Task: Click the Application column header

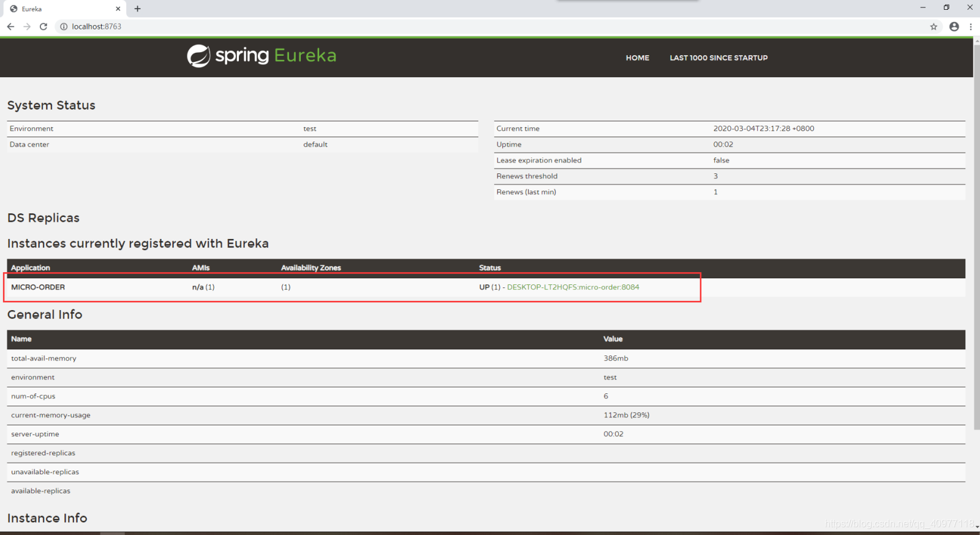Action: click(31, 268)
